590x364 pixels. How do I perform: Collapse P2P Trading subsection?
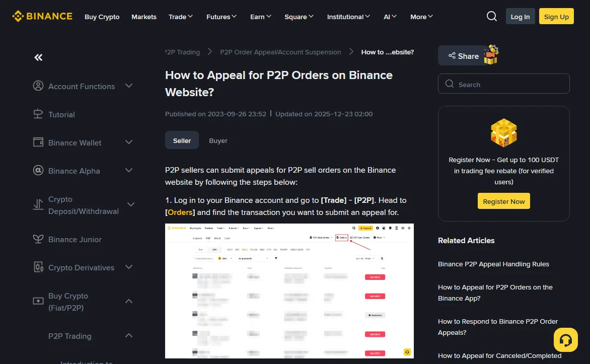point(129,335)
